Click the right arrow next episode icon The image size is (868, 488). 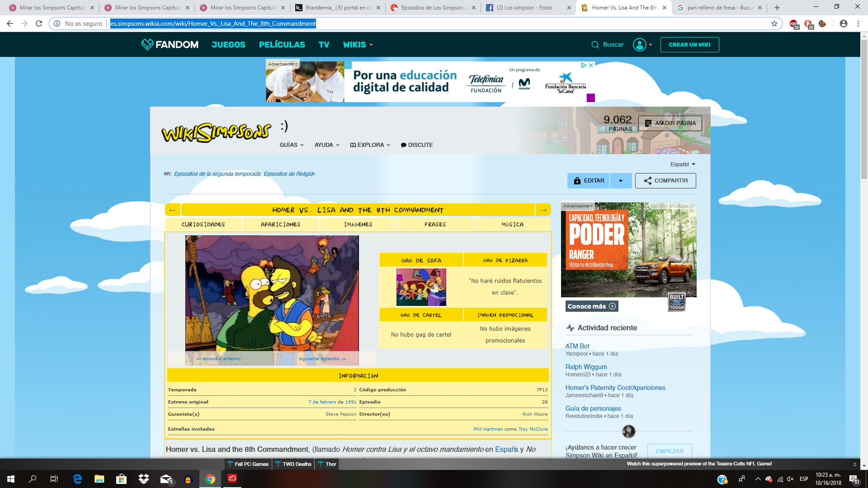click(x=543, y=210)
